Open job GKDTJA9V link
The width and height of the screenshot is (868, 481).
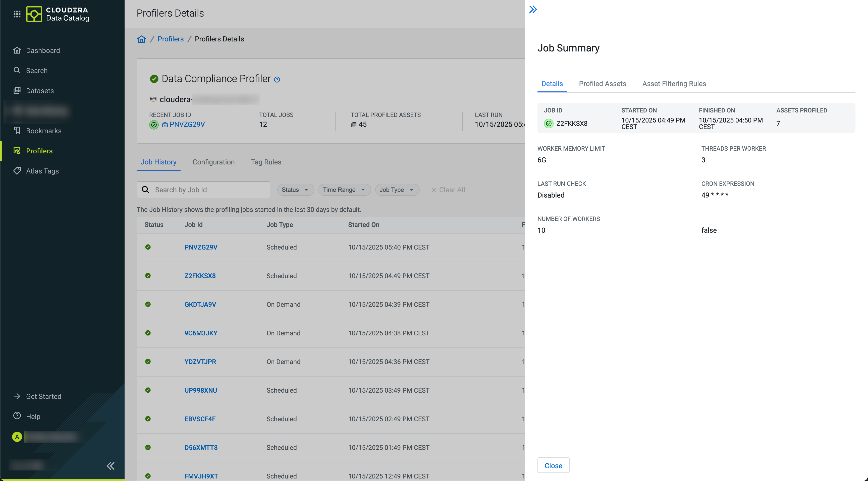pyautogui.click(x=200, y=305)
